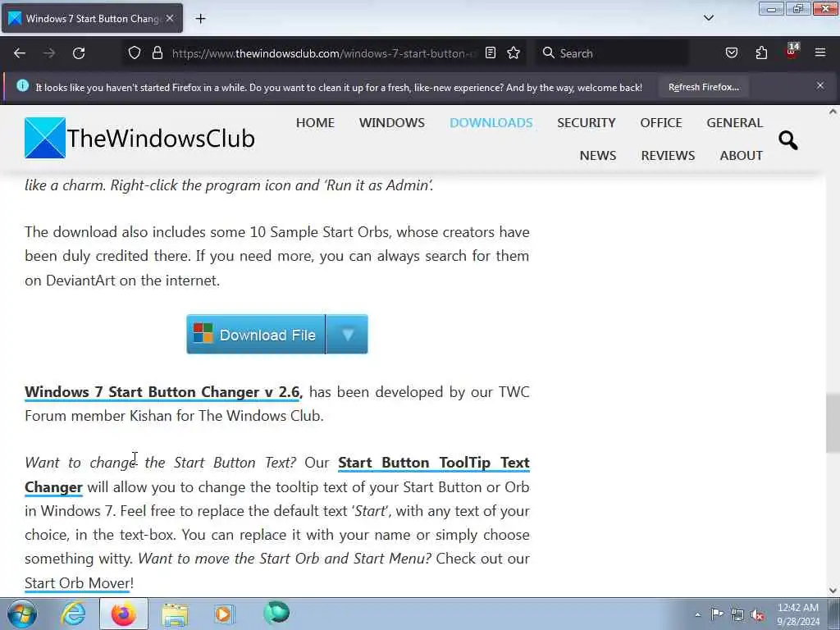Viewport: 840px width, 630px height.
Task: Click the disabled forward arrow
Action: tap(49, 53)
